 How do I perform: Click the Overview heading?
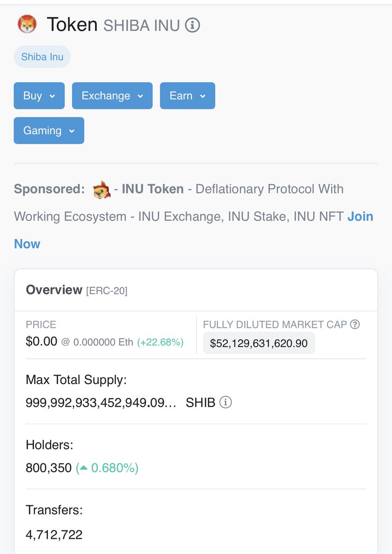(x=54, y=290)
